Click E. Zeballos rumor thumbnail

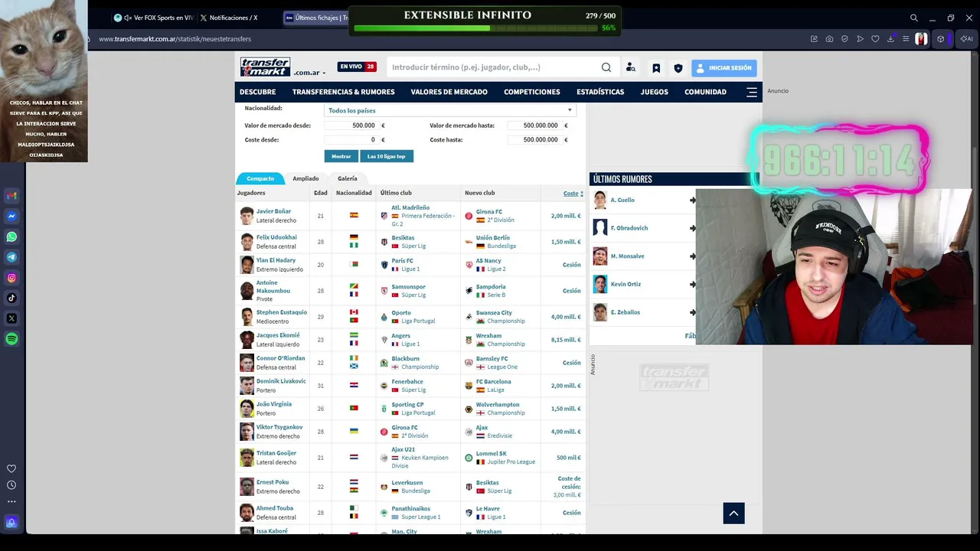[x=600, y=312]
